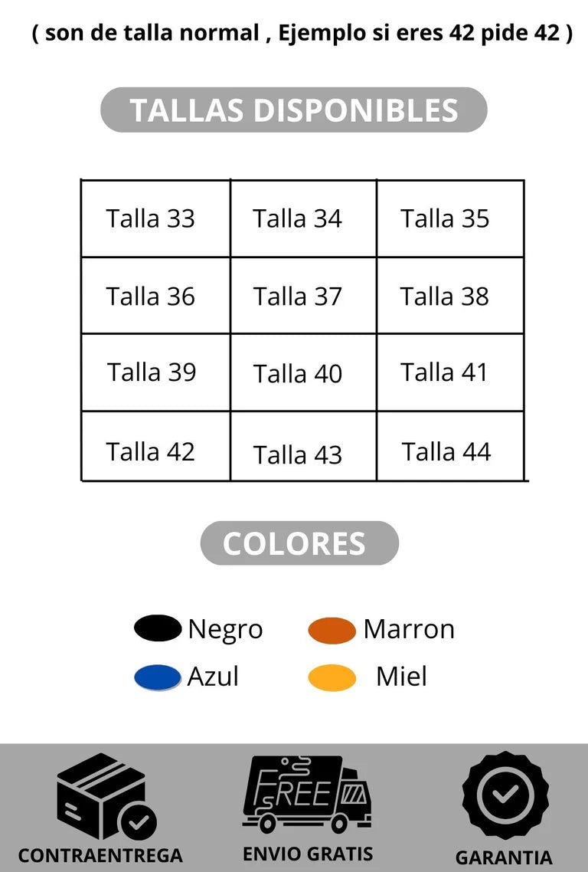Click the Contraentrega text label

[100, 856]
